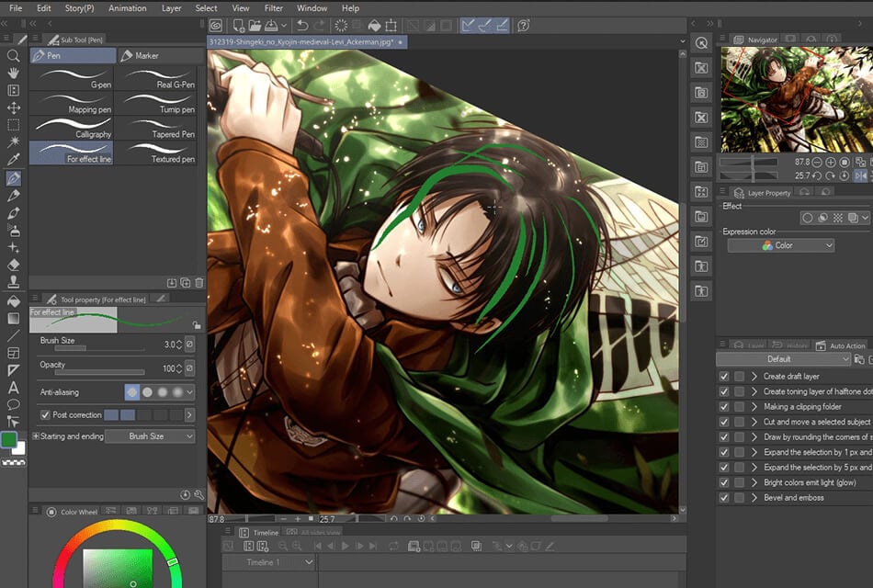Select the Zoom magnifier tool
The width and height of the screenshot is (873, 588).
(14, 56)
